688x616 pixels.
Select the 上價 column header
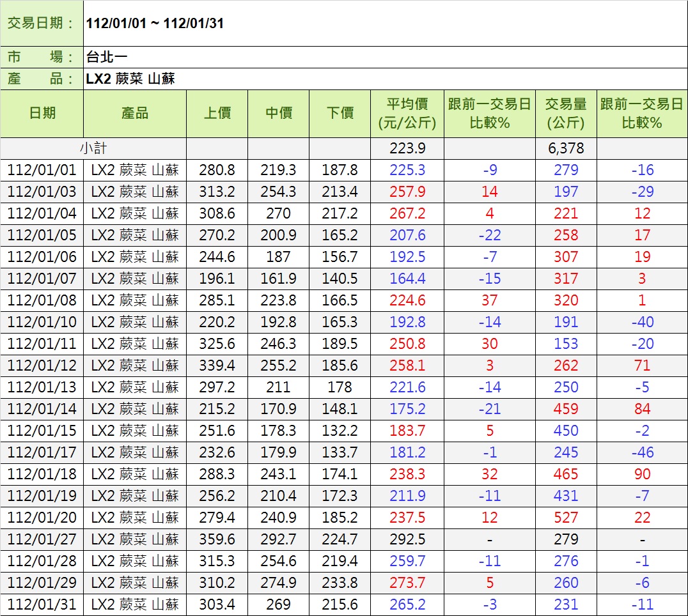tap(217, 113)
